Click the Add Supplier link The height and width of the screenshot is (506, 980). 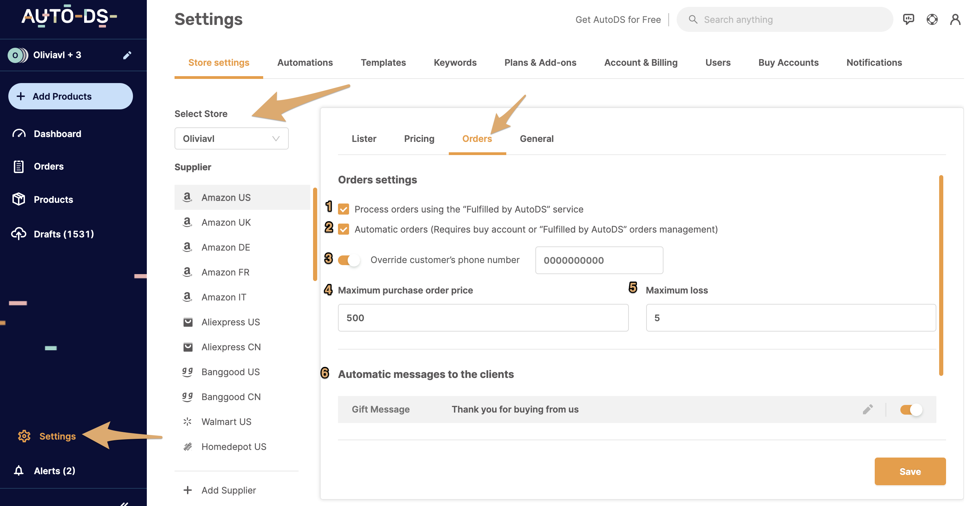tap(229, 490)
